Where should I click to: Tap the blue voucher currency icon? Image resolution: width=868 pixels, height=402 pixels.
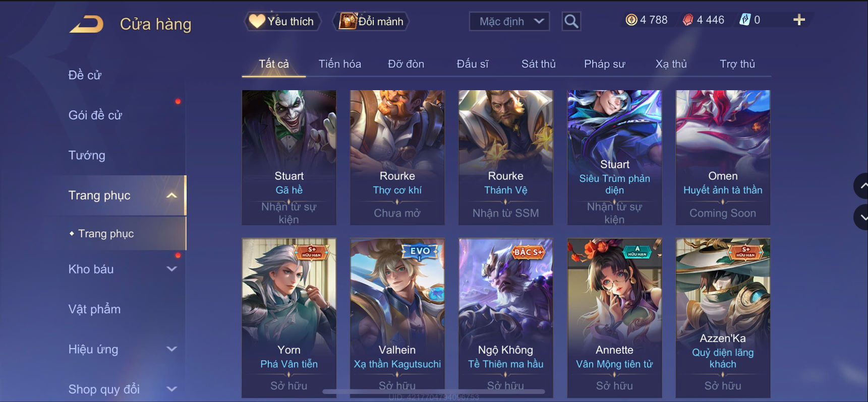coord(745,20)
